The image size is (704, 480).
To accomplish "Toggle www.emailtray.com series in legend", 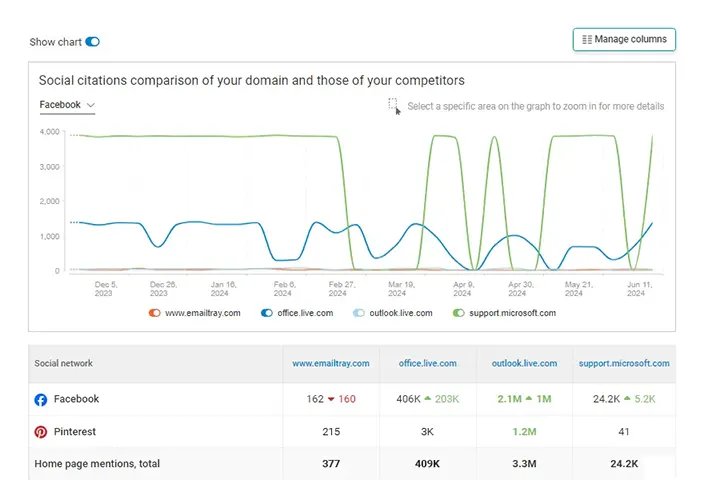I will pyautogui.click(x=154, y=313).
